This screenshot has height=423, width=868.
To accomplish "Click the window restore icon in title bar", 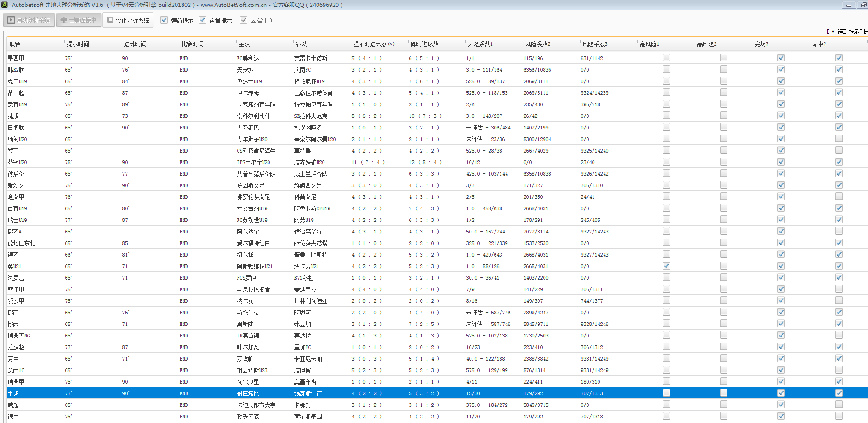I will click(863, 5).
